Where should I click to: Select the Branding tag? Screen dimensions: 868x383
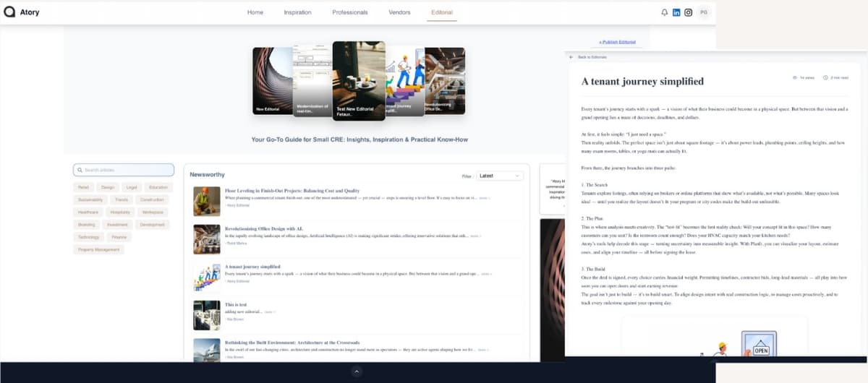[86, 225]
